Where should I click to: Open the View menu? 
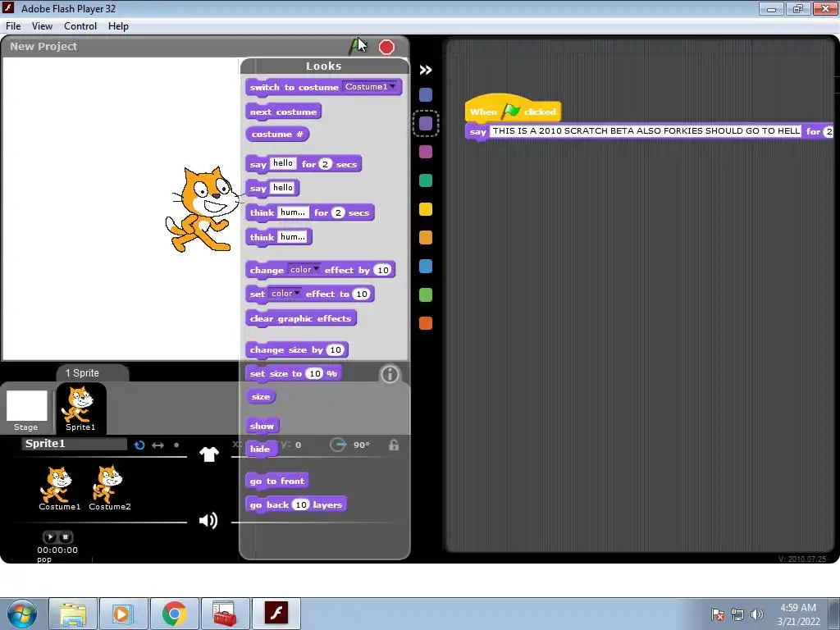pyautogui.click(x=42, y=25)
